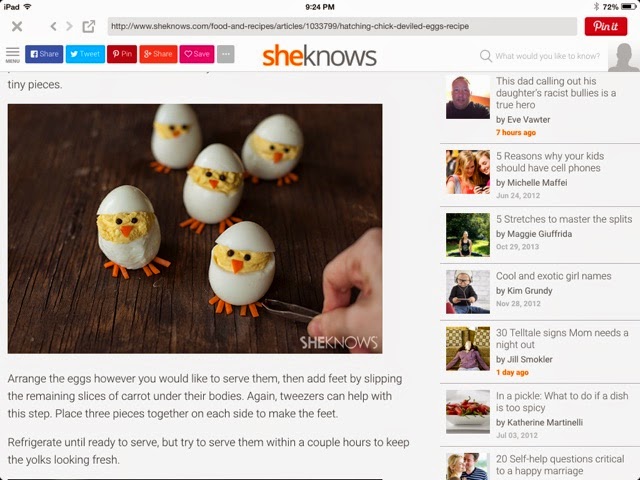Share article on Facebook
This screenshot has width=640, height=480.
pos(44,54)
